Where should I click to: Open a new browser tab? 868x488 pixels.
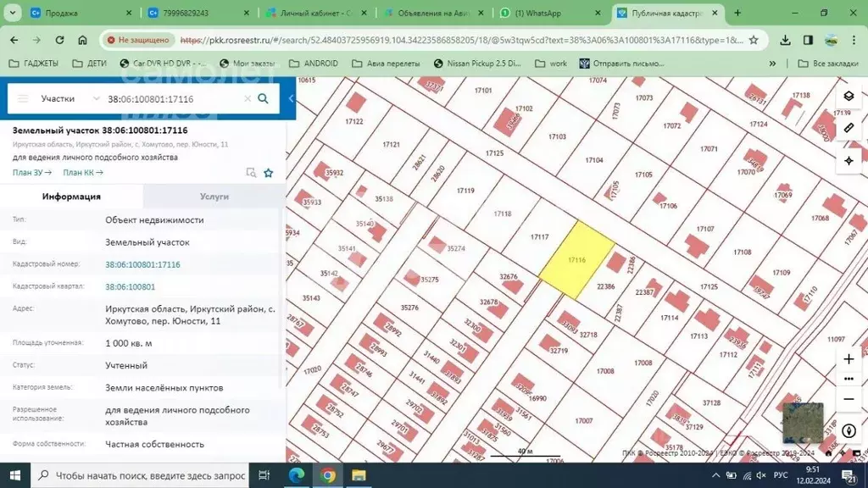(737, 13)
